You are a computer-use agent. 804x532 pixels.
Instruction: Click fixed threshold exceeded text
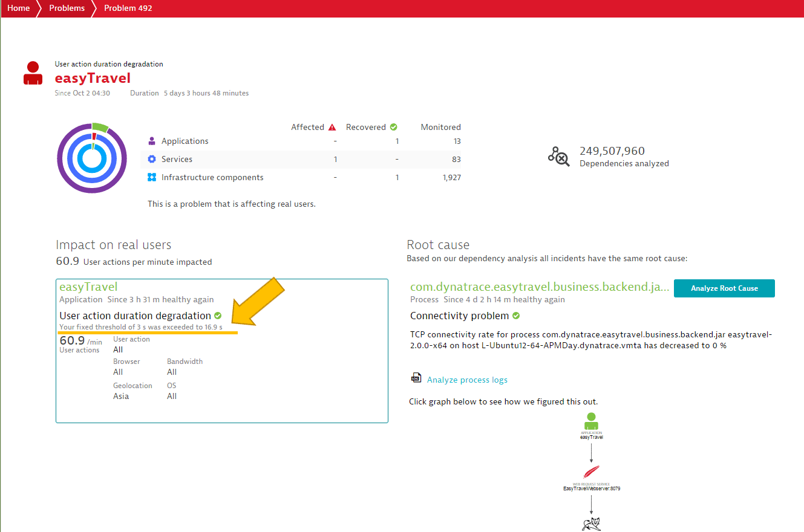pos(140,327)
